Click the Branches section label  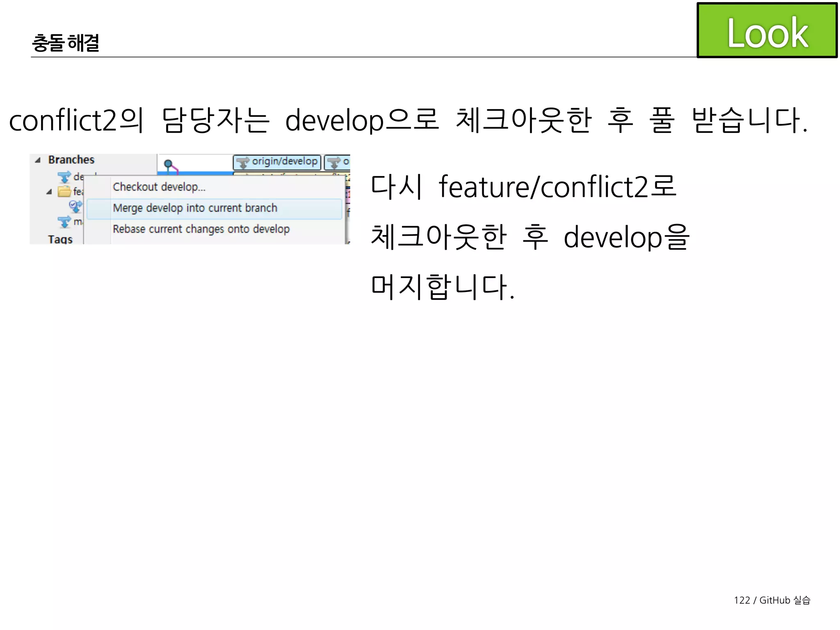click(x=71, y=160)
